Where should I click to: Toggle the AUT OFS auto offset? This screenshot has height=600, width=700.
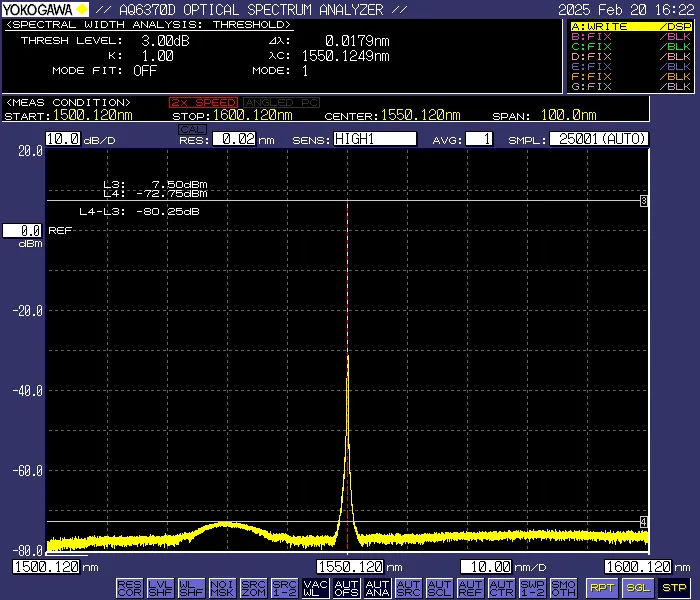pyautogui.click(x=346, y=587)
